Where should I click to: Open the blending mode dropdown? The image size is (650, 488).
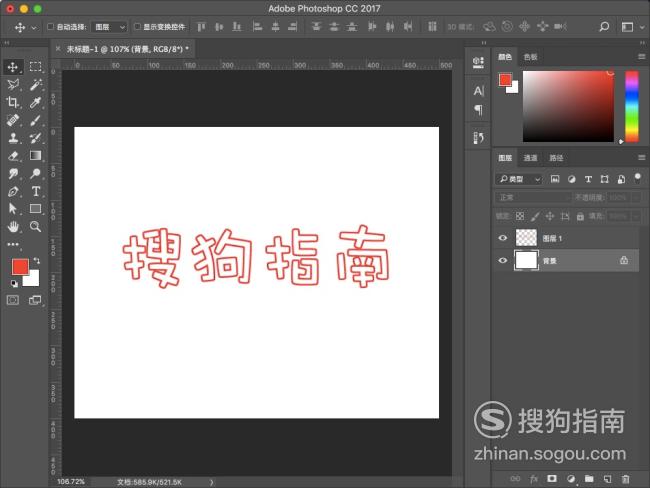coord(532,197)
